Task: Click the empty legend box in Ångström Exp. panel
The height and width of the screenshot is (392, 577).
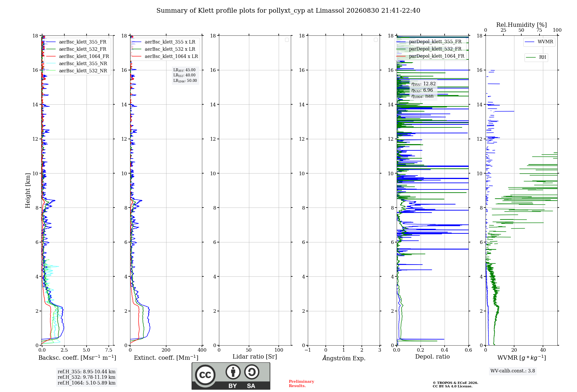Action: tap(376, 40)
